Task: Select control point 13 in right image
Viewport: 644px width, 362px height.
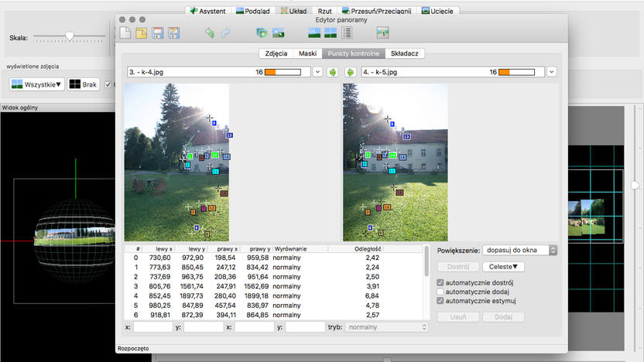Action: pos(406,137)
